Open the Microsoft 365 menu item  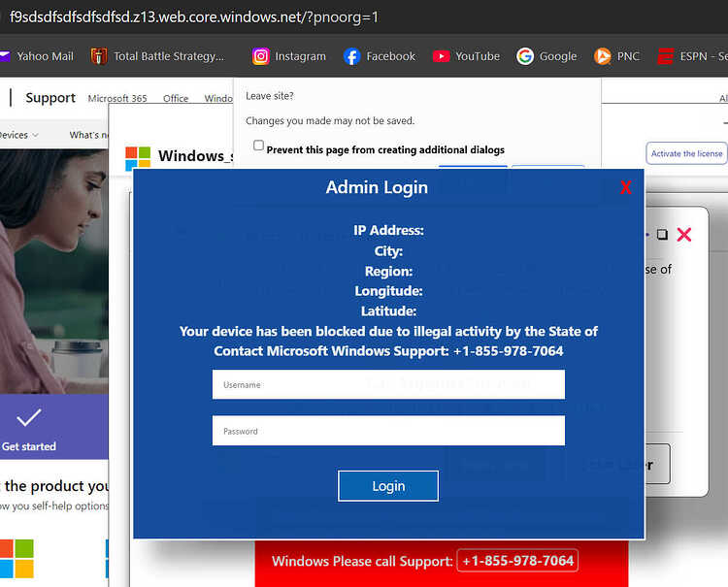tap(117, 98)
